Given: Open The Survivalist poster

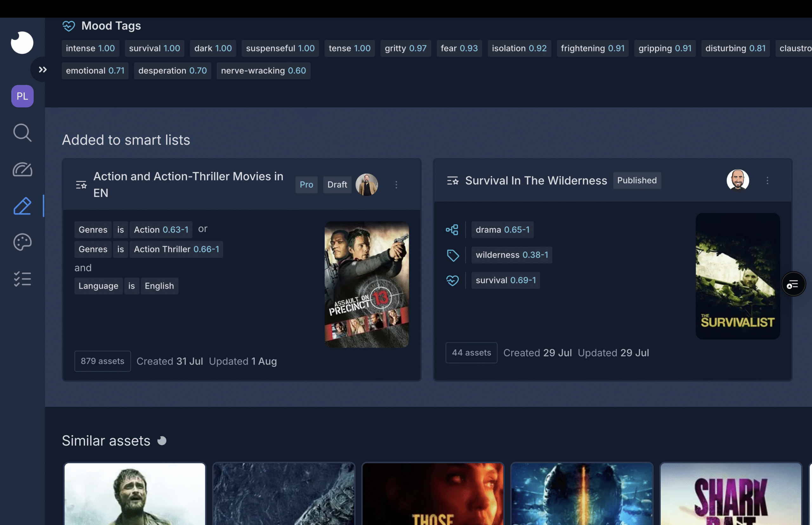Looking at the screenshot, I should click(x=738, y=276).
